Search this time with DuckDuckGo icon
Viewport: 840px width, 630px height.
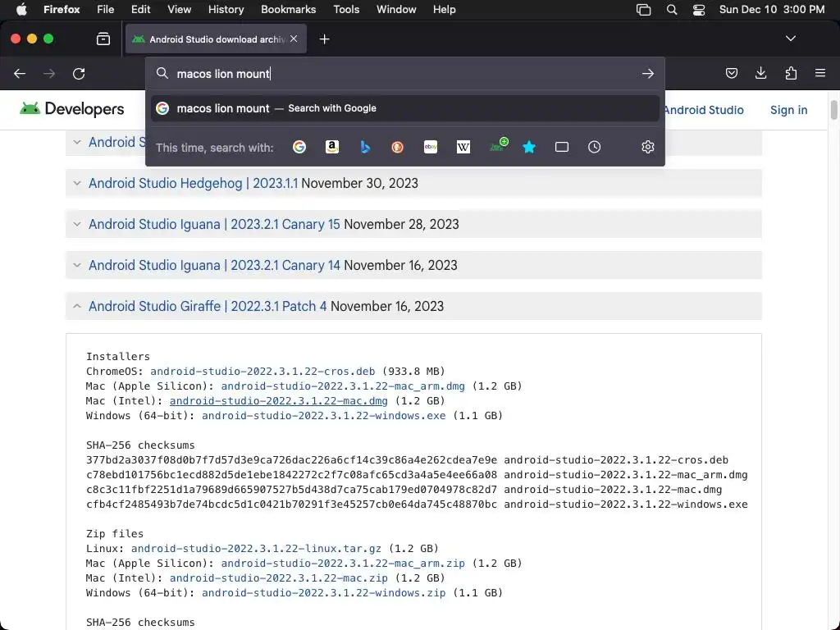pyautogui.click(x=398, y=147)
